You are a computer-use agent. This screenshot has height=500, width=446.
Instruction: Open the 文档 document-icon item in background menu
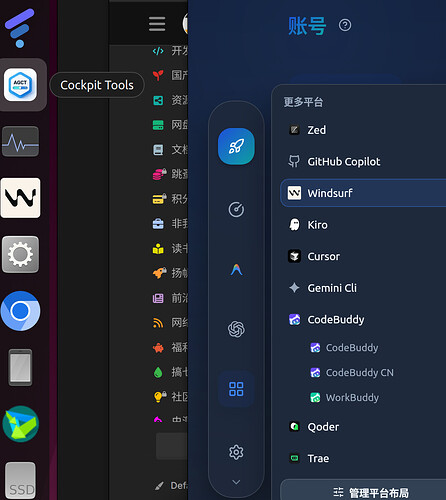coord(170,150)
